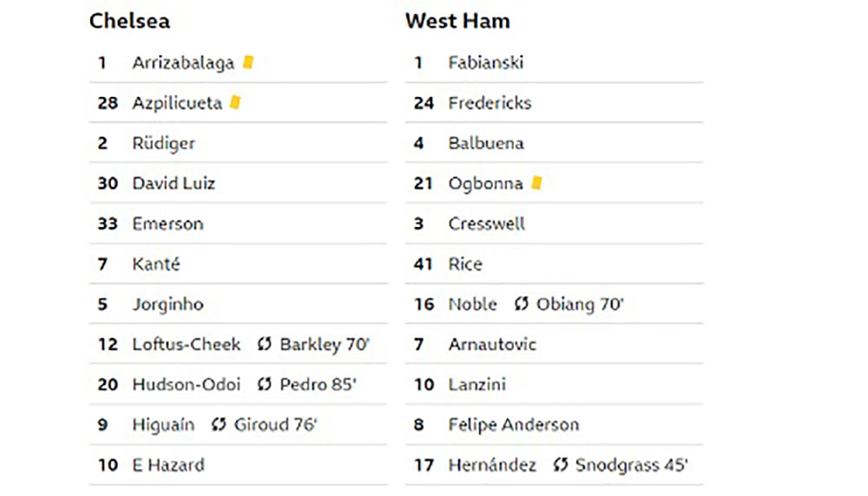Screen dimensions: 868x496
Task: Select Arnautovic in West Ham lineup
Action: click(x=492, y=344)
